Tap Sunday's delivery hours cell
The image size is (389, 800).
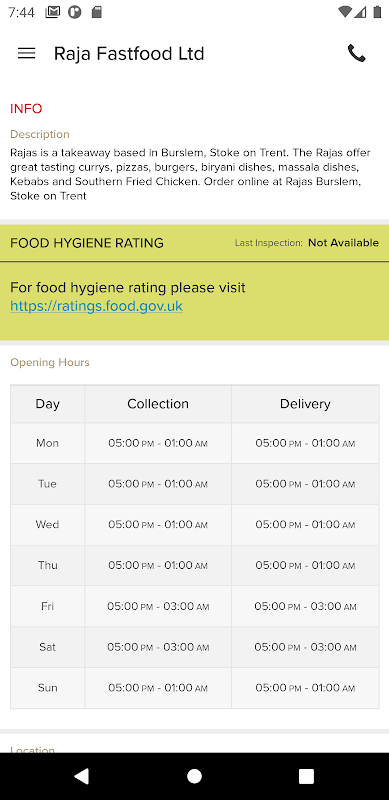[x=305, y=688]
